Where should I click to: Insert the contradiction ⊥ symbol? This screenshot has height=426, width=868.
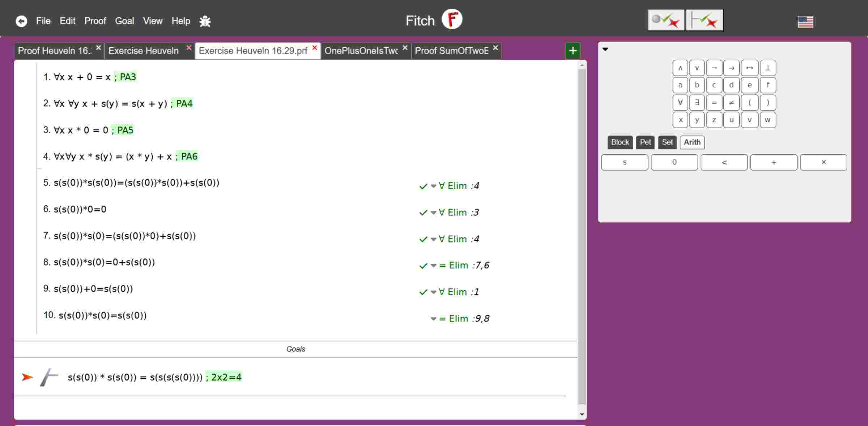[x=767, y=68]
